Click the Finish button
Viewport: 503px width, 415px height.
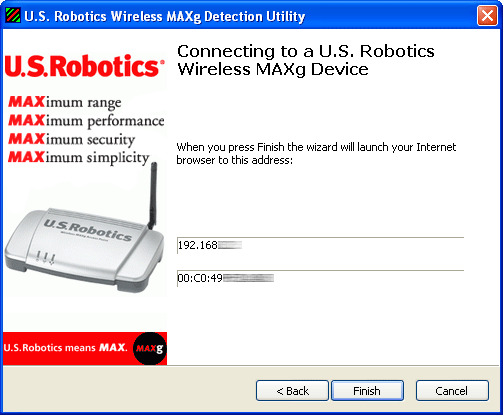(x=367, y=390)
